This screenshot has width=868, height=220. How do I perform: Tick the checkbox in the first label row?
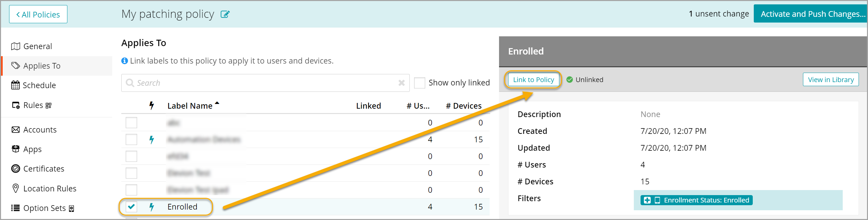pyautogui.click(x=131, y=123)
